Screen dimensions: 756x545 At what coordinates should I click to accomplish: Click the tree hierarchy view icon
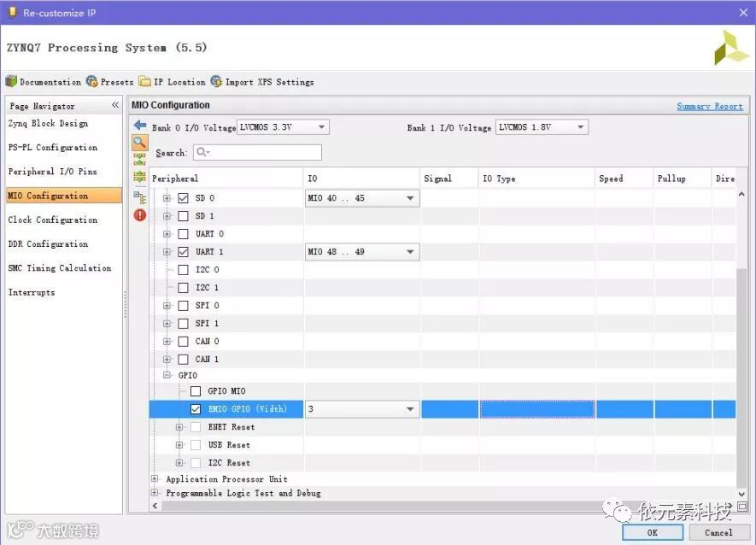pos(140,197)
